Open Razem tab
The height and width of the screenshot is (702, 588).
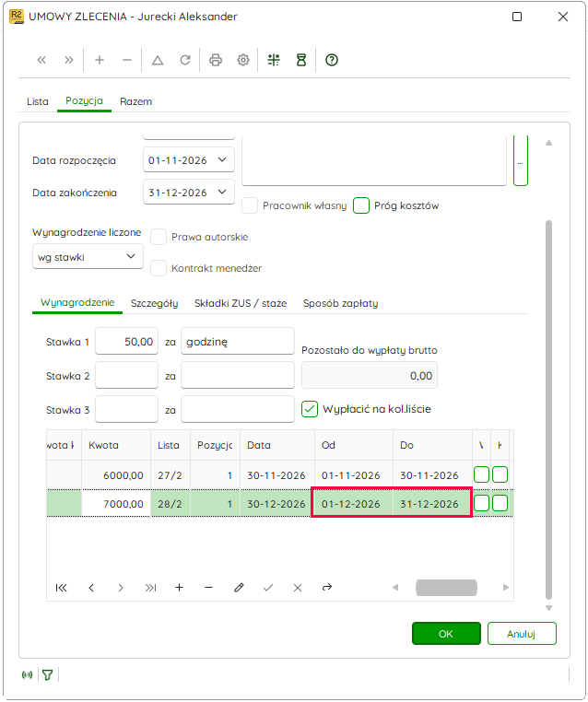135,101
